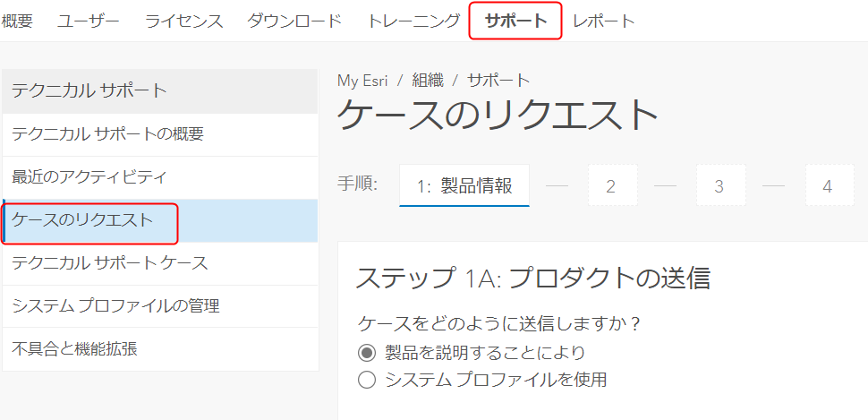The image size is (868, 420).
Task: Select the トレーニング tab
Action: [414, 21]
